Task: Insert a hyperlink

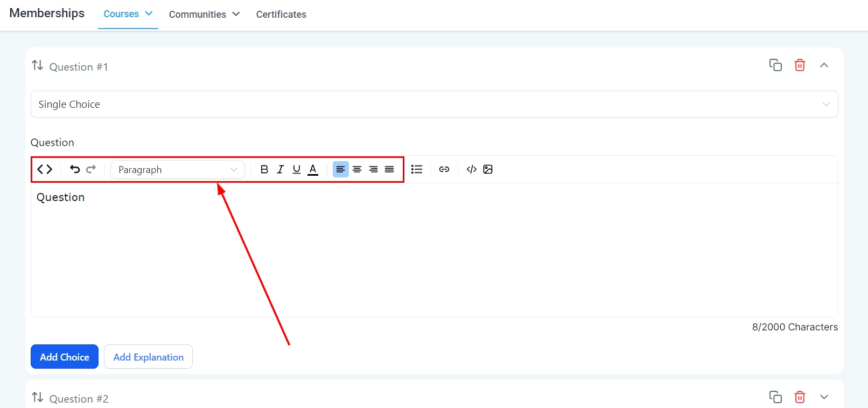Action: [x=444, y=169]
